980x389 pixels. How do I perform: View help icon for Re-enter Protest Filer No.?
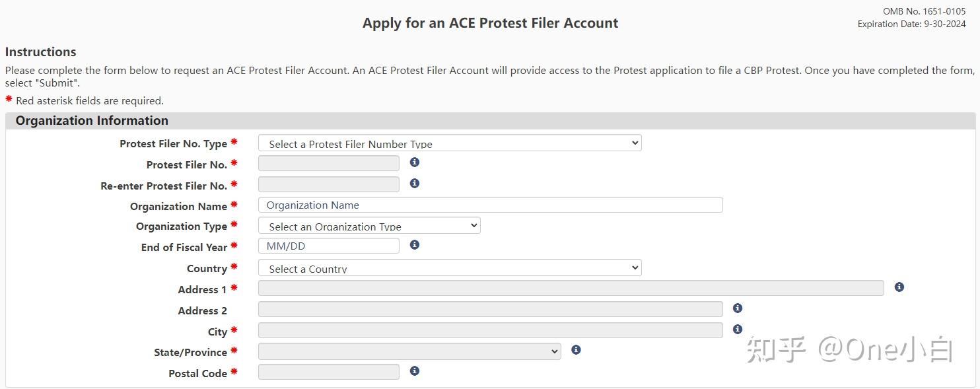414,183
